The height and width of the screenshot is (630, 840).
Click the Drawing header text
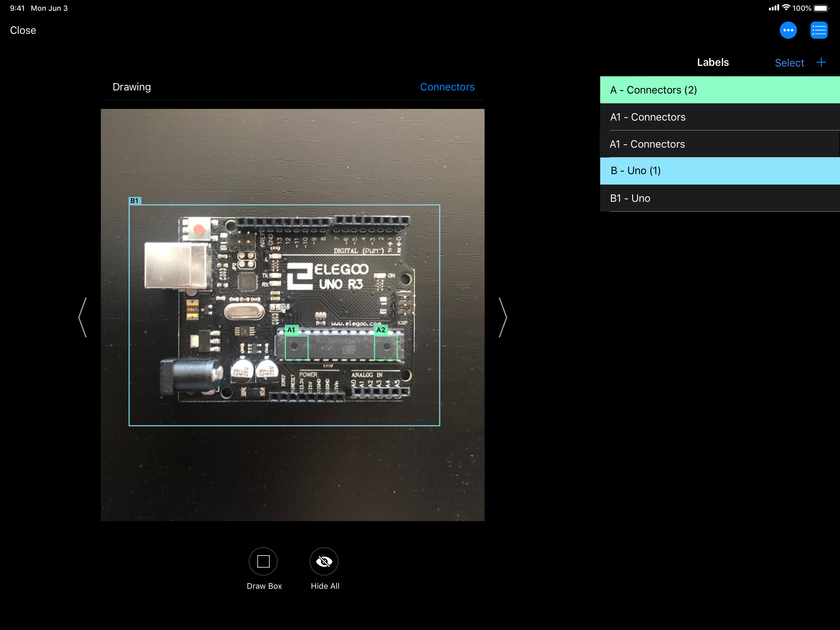point(132,87)
